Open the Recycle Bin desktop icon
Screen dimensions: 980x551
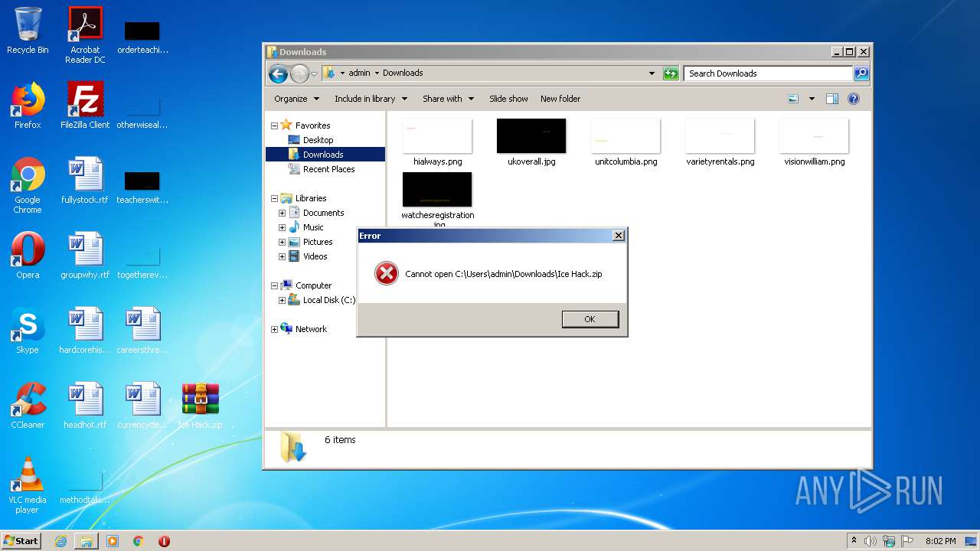[x=28, y=31]
